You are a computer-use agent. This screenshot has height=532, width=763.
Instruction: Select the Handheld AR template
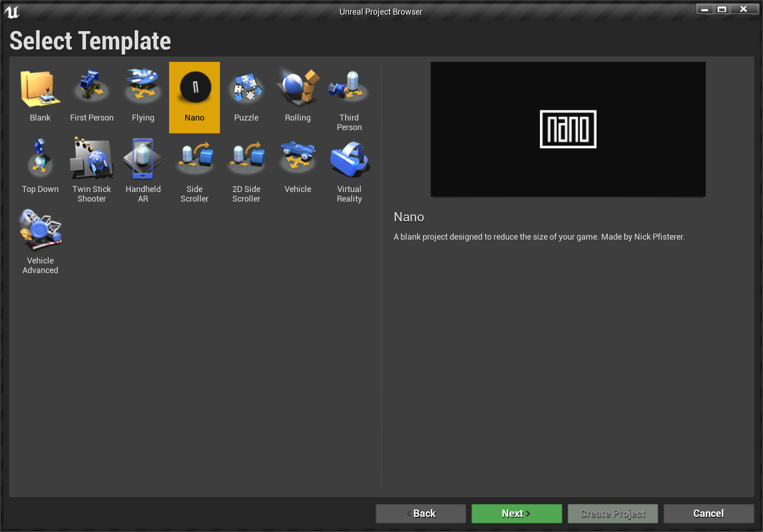point(143,169)
